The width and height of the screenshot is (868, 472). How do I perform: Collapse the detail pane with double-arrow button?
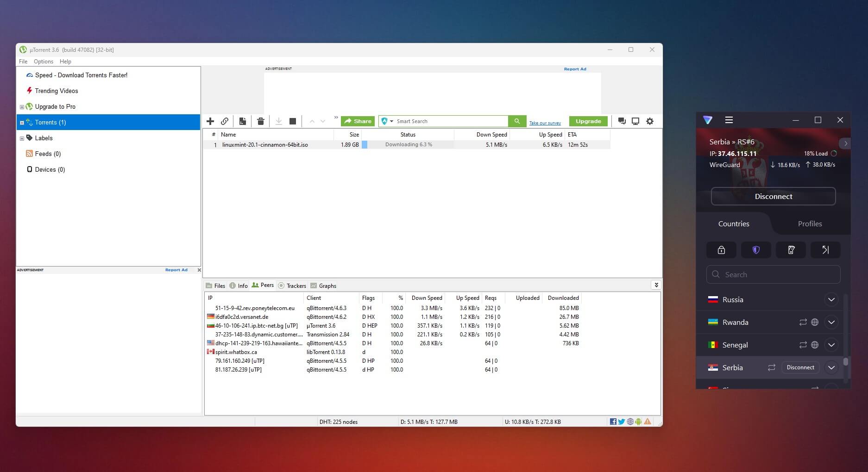[656, 285]
